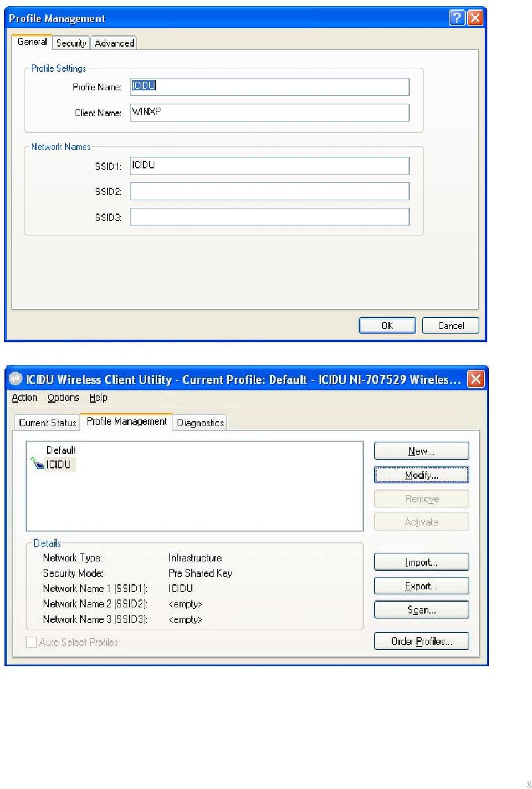
Task: Scan for networks with the Scan... button
Action: [421, 609]
